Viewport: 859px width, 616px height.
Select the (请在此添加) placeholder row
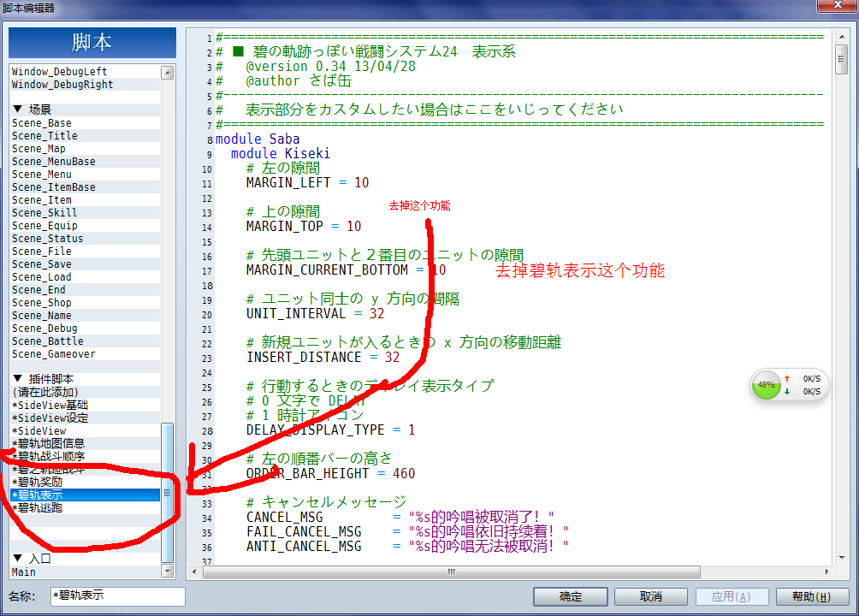(85, 393)
